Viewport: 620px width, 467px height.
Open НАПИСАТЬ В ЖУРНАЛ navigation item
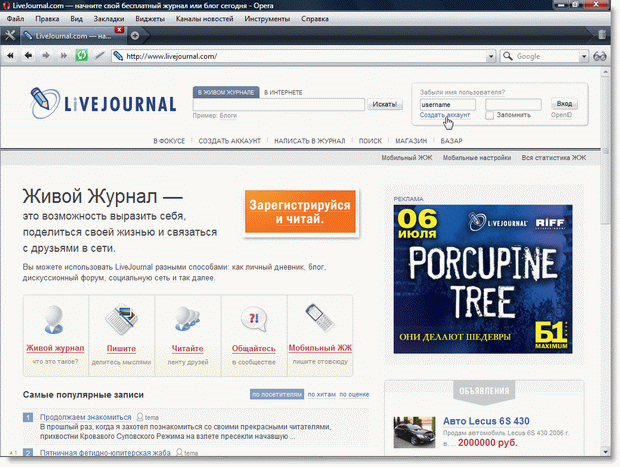(x=310, y=141)
